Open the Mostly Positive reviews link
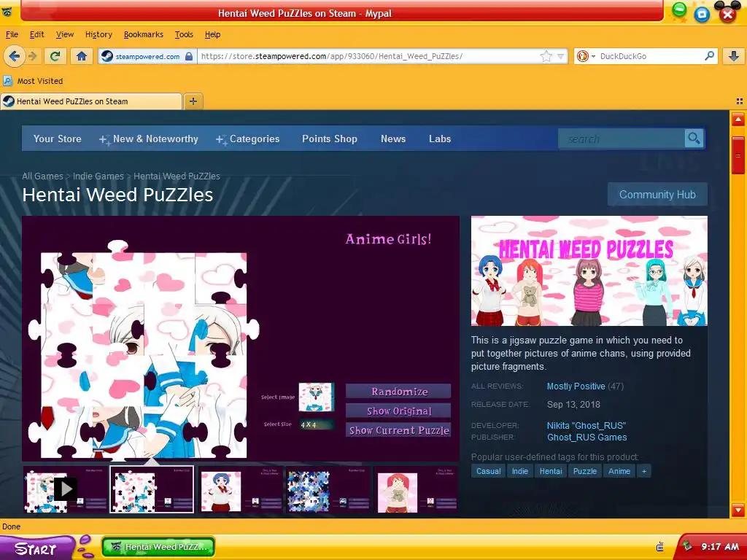 click(576, 386)
